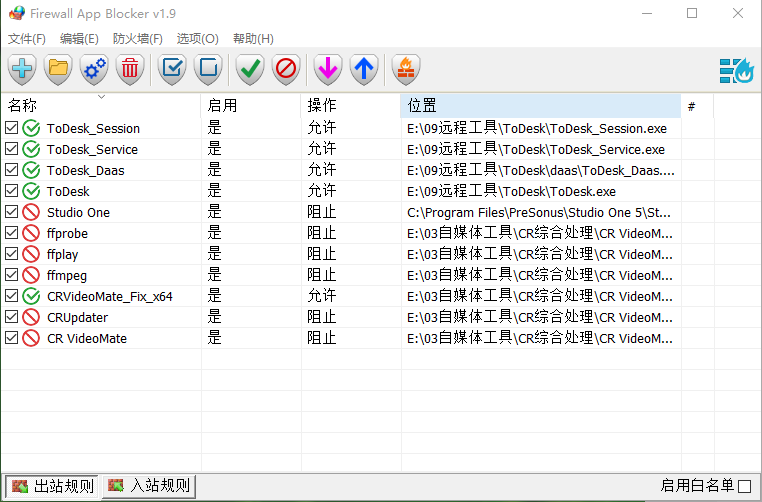
Task: Click the red prohibition block icon
Action: [x=286, y=69]
